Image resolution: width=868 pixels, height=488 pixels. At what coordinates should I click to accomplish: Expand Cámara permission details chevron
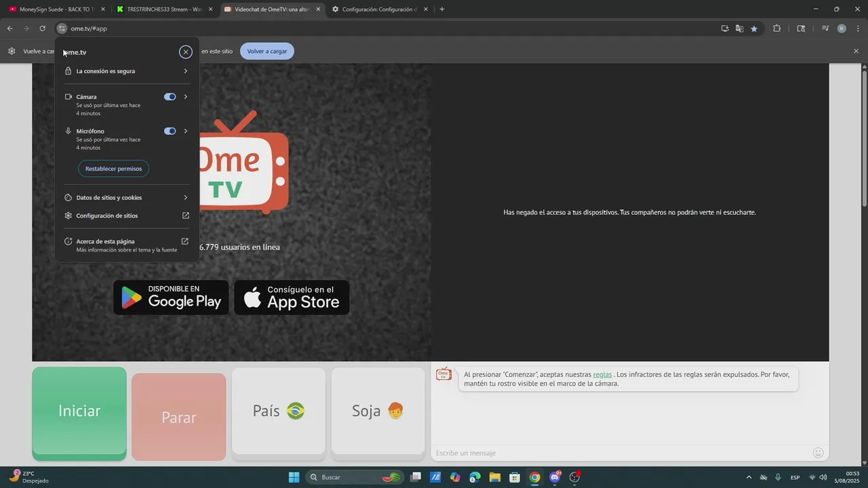point(186,97)
